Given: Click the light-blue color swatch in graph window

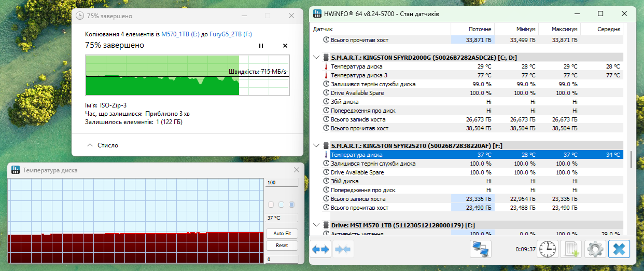Looking at the screenshot, I should click(x=281, y=205).
